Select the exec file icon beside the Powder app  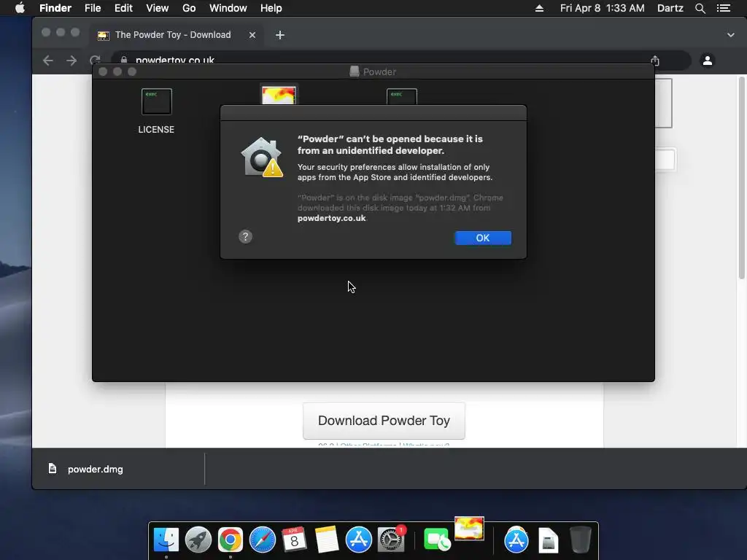click(x=402, y=97)
